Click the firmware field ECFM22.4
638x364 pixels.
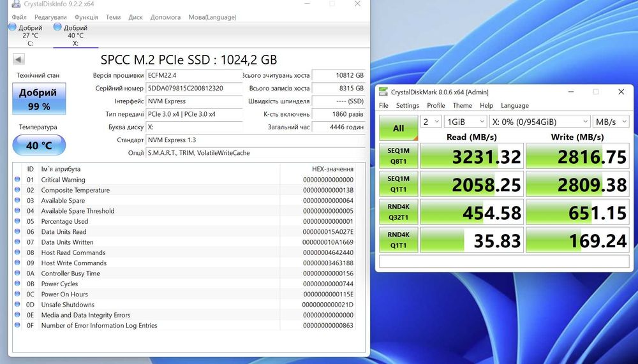(x=194, y=75)
